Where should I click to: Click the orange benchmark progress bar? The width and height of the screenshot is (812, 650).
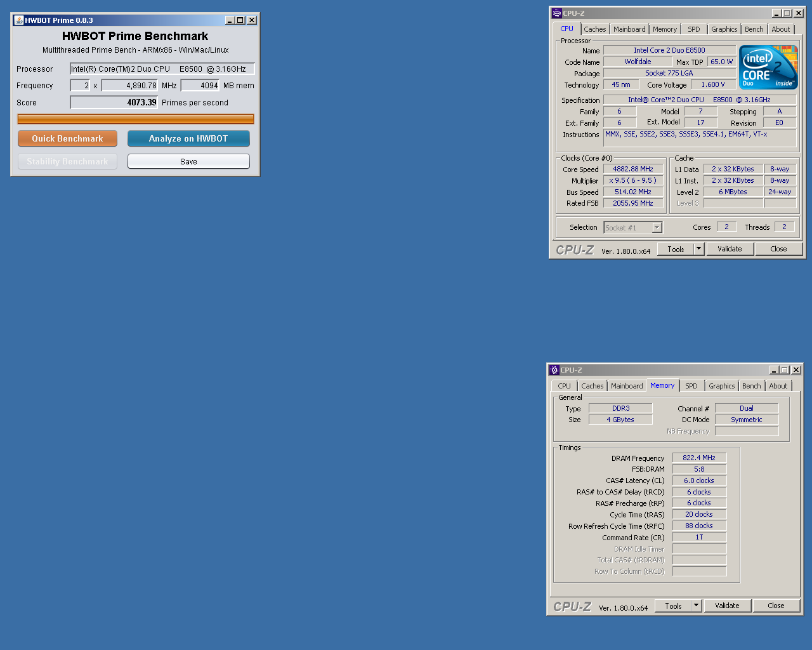(x=136, y=119)
